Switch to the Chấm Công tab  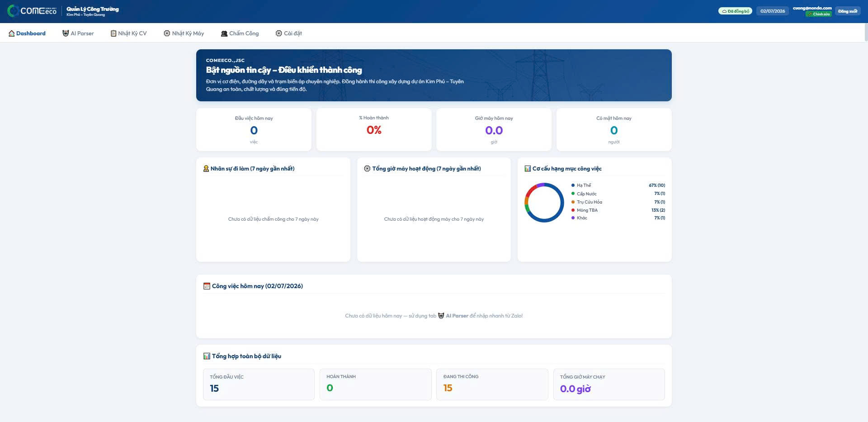click(240, 33)
